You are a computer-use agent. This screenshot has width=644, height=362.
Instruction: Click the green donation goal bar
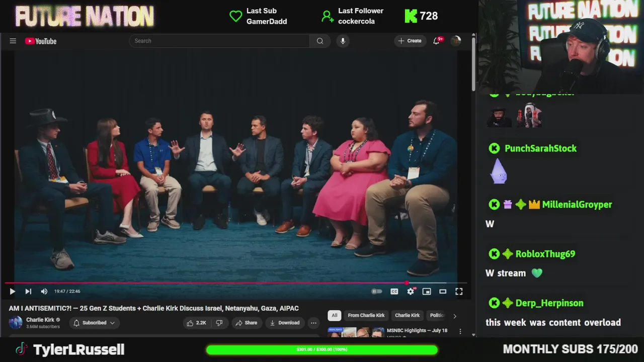click(x=322, y=349)
